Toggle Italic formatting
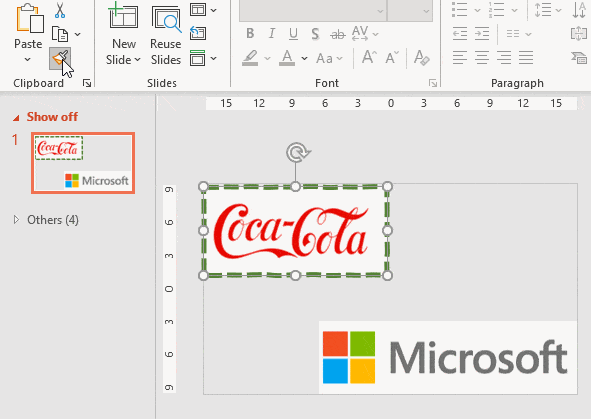 pyautogui.click(x=271, y=34)
